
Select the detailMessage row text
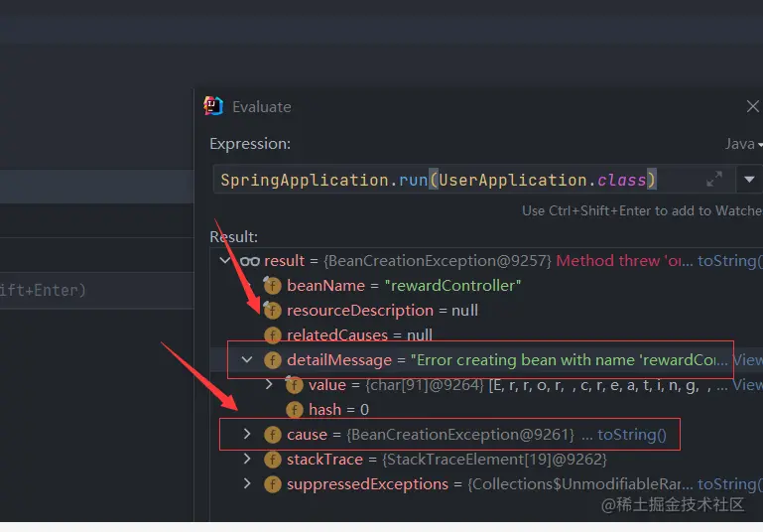point(507,360)
